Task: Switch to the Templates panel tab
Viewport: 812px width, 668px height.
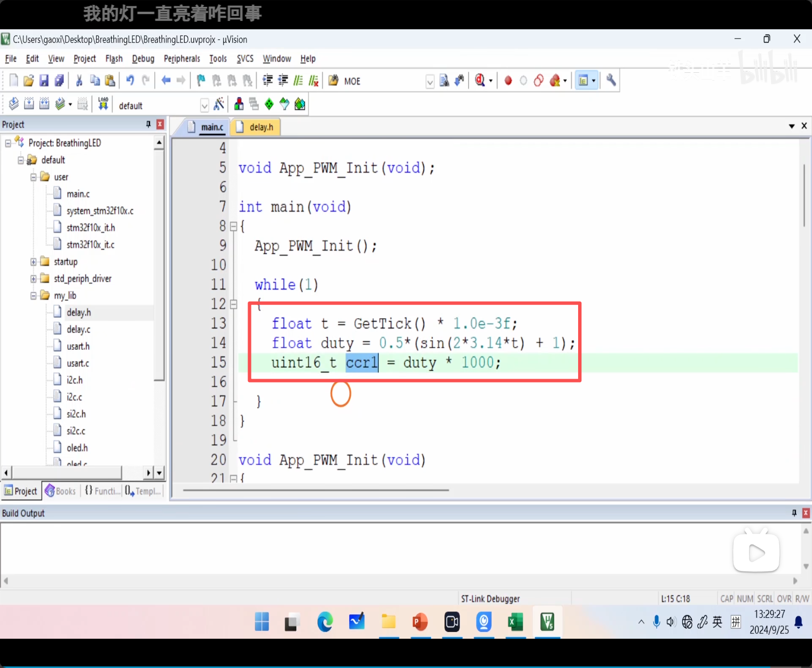Action: (143, 491)
